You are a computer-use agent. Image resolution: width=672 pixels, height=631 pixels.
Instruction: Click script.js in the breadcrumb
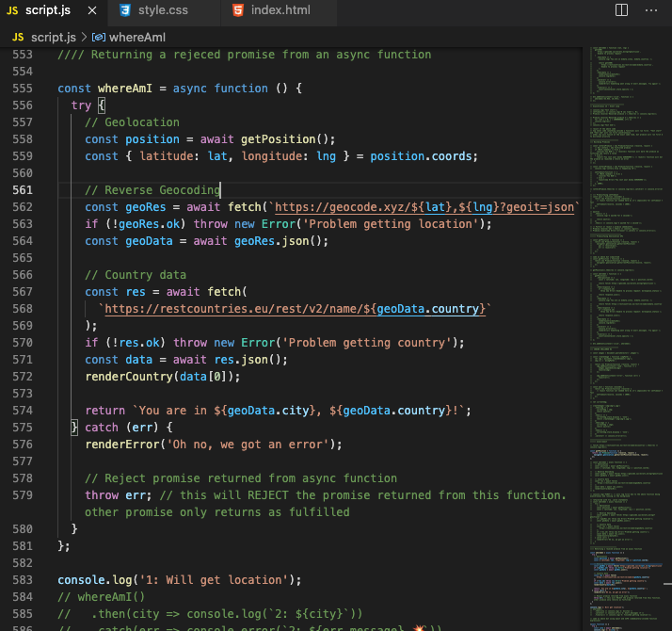53,38
